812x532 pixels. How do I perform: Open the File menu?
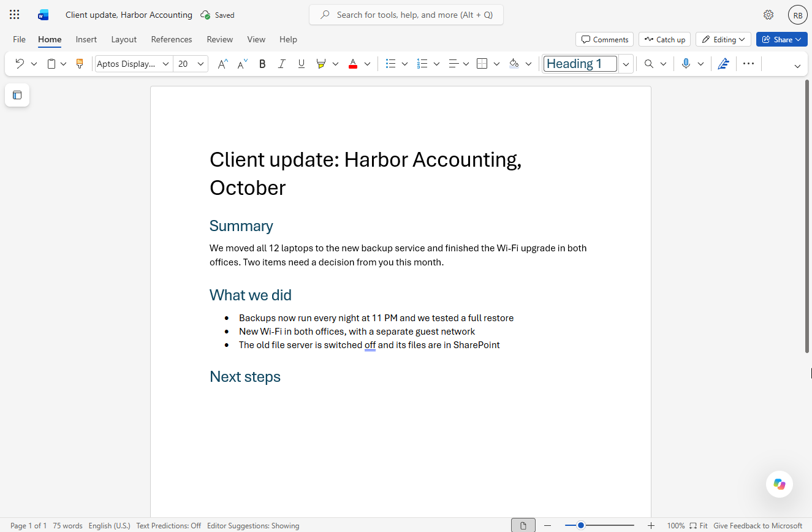20,39
